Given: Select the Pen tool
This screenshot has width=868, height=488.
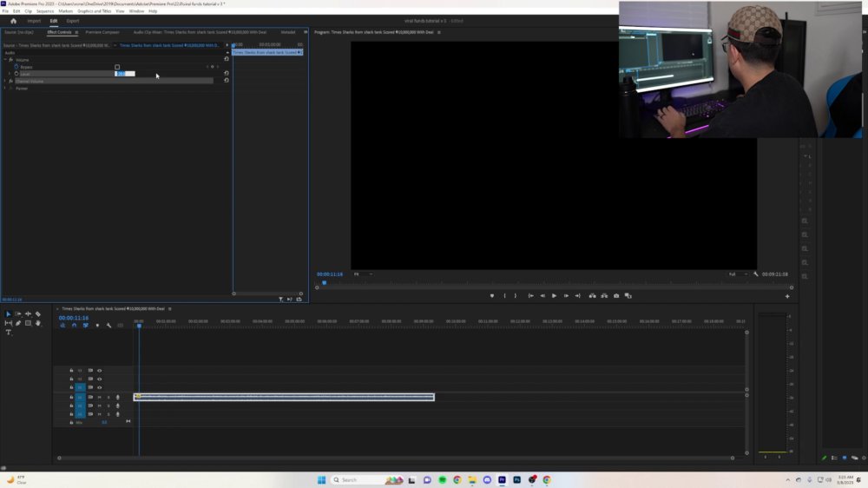Looking at the screenshot, I should pos(18,323).
